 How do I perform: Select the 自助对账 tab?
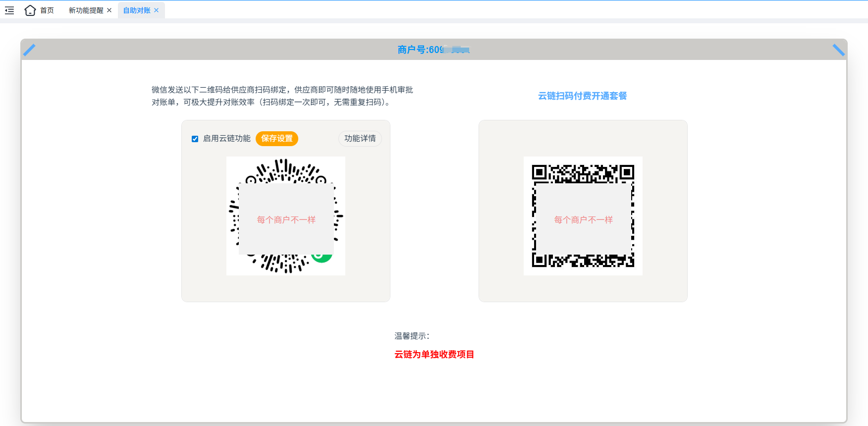[137, 10]
